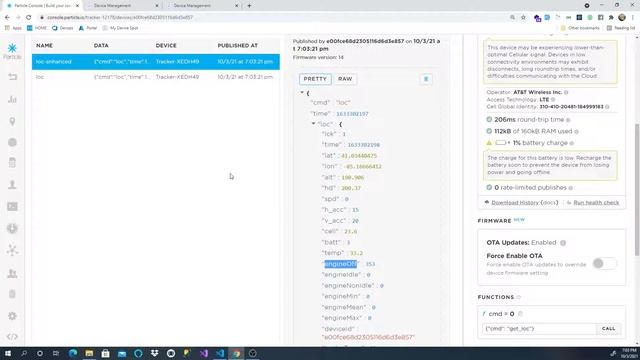This screenshot has width=640, height=360.
Task: Switch to third Device Management browser tab
Action: [x=202, y=6]
